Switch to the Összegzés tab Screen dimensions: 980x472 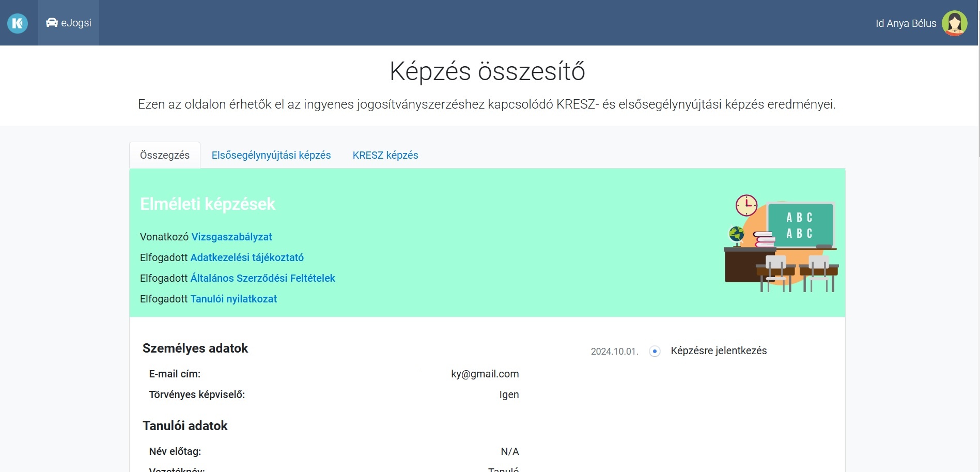pos(165,155)
